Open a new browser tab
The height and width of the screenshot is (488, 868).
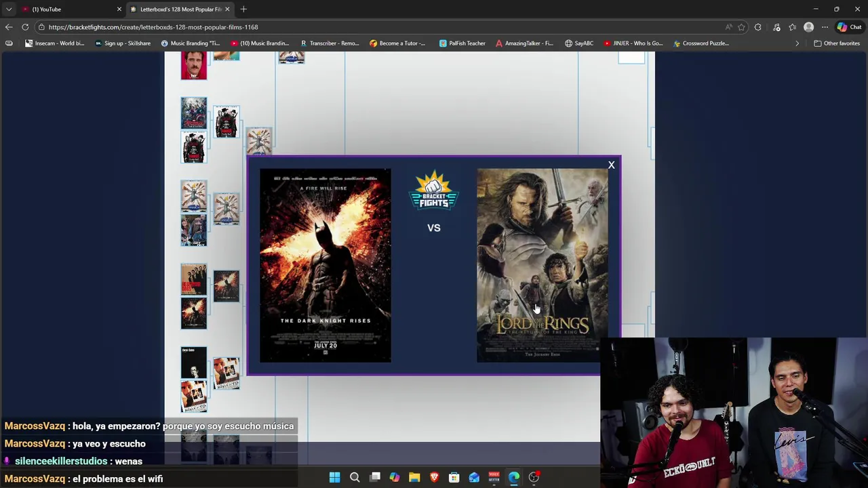(243, 9)
